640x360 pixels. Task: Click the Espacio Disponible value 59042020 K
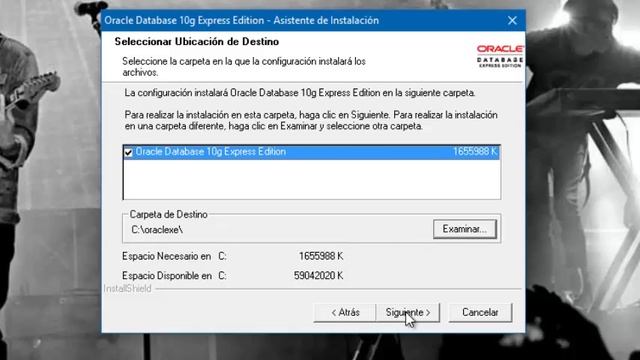(318, 276)
